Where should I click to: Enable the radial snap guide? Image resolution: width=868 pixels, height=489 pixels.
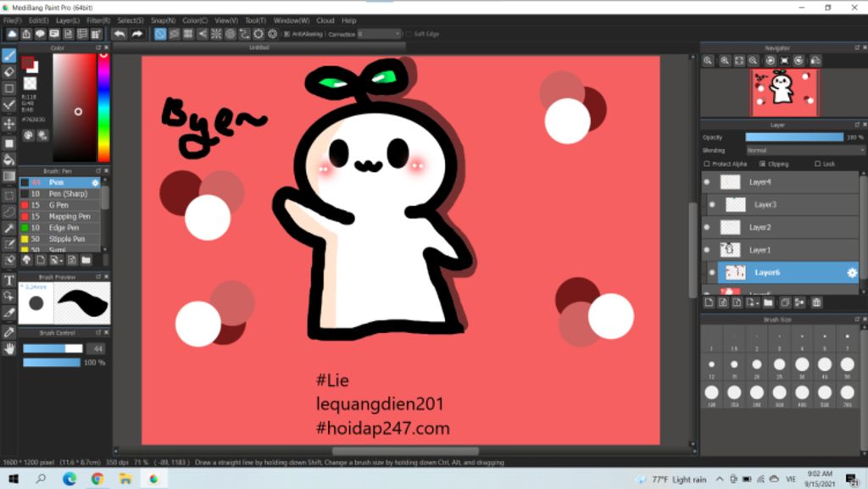pos(216,34)
